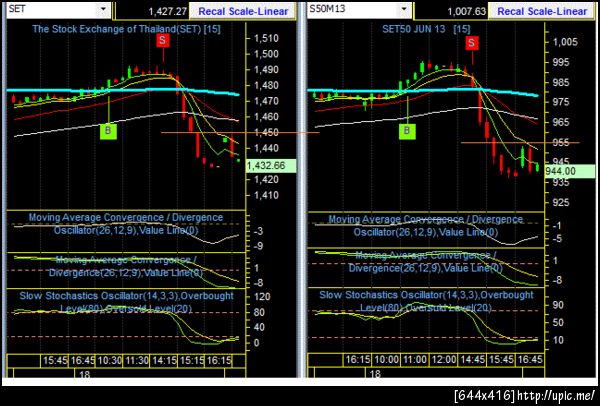Click 10:00 on S50M13 time axis

[x=386, y=360]
